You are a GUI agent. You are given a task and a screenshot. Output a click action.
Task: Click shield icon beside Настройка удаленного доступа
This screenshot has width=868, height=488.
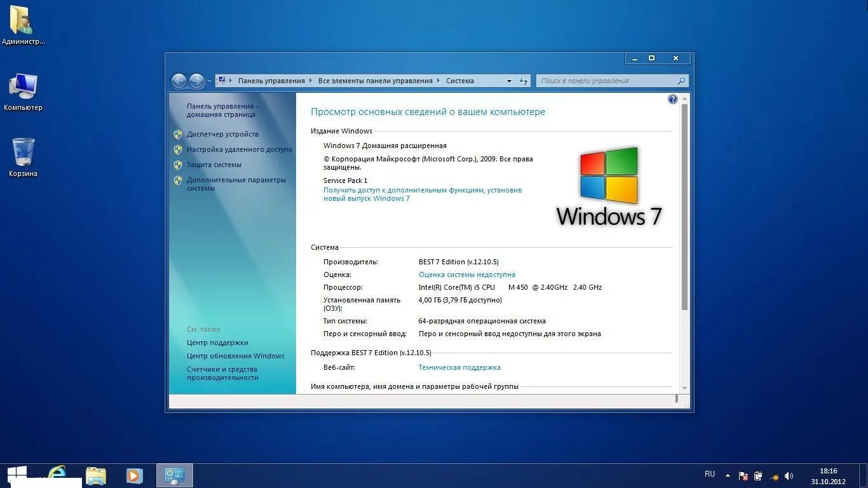[178, 149]
